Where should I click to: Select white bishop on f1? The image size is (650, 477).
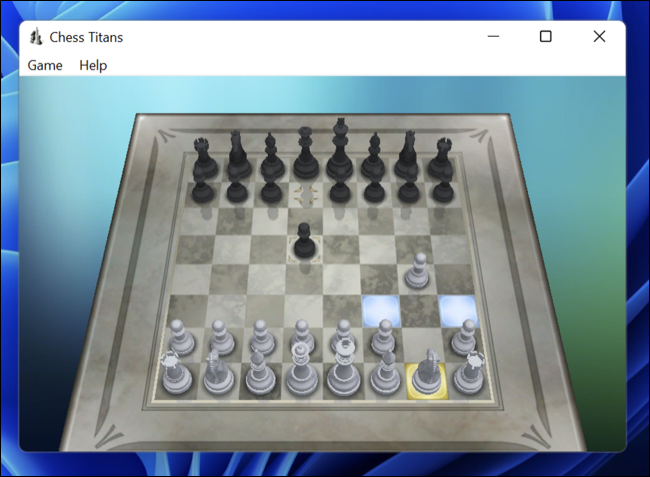(x=386, y=371)
